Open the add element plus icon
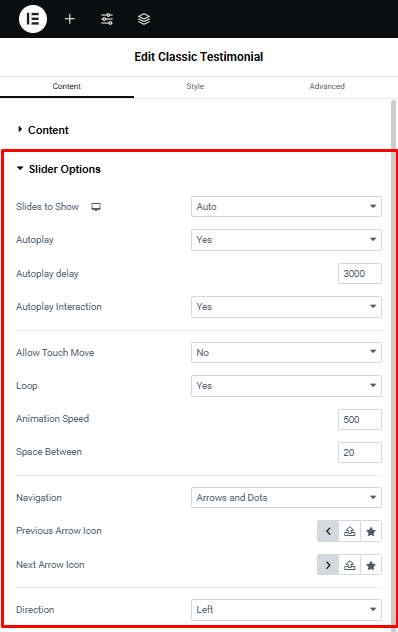Image resolution: width=398 pixels, height=632 pixels. (x=70, y=19)
